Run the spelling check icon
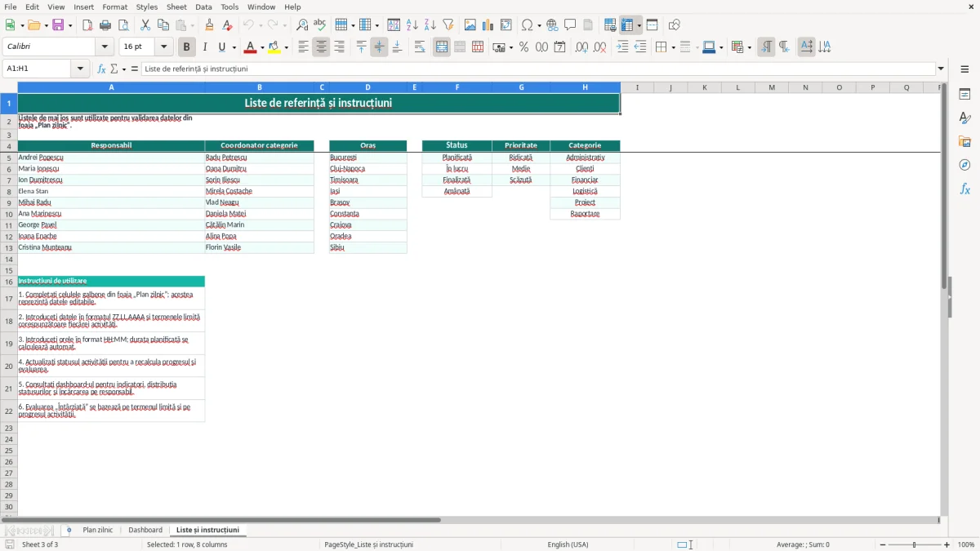 [320, 25]
